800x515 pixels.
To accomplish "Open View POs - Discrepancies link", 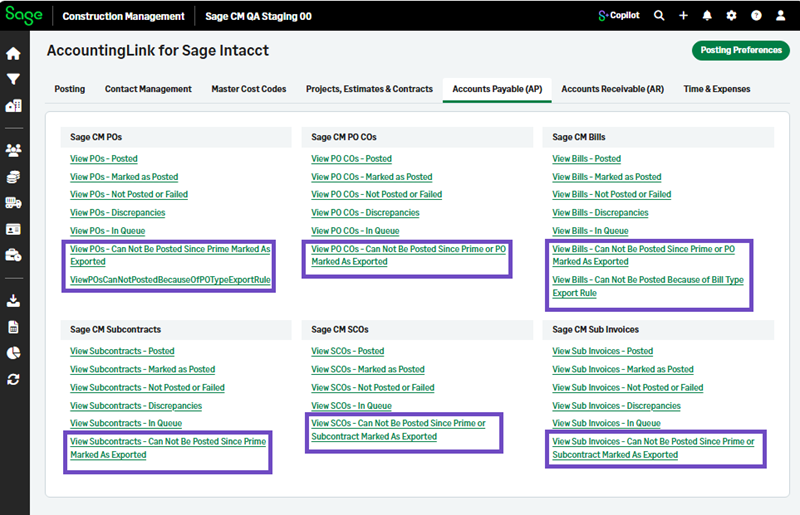I will [117, 212].
